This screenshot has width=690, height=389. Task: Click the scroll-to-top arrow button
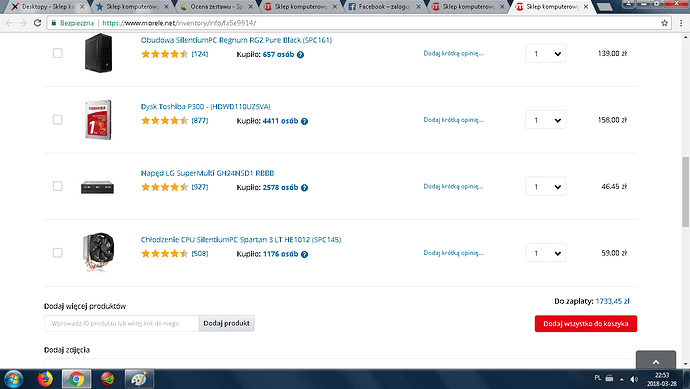656,361
